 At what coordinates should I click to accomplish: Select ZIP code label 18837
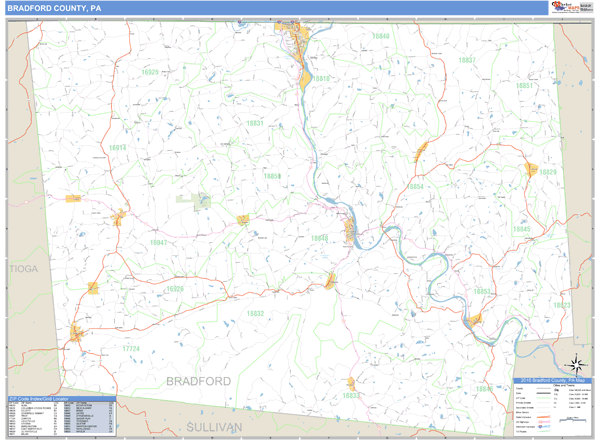tap(467, 60)
